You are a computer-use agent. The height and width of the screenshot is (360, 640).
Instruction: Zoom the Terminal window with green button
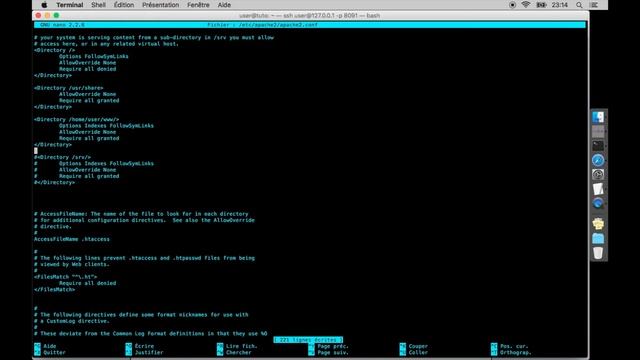(x=56, y=16)
